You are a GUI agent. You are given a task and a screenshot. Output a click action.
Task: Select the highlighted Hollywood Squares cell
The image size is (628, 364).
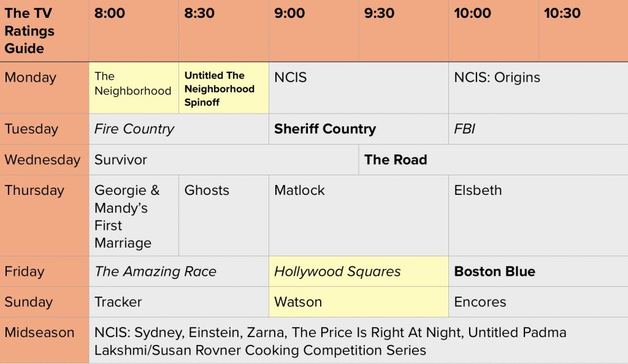click(x=337, y=271)
